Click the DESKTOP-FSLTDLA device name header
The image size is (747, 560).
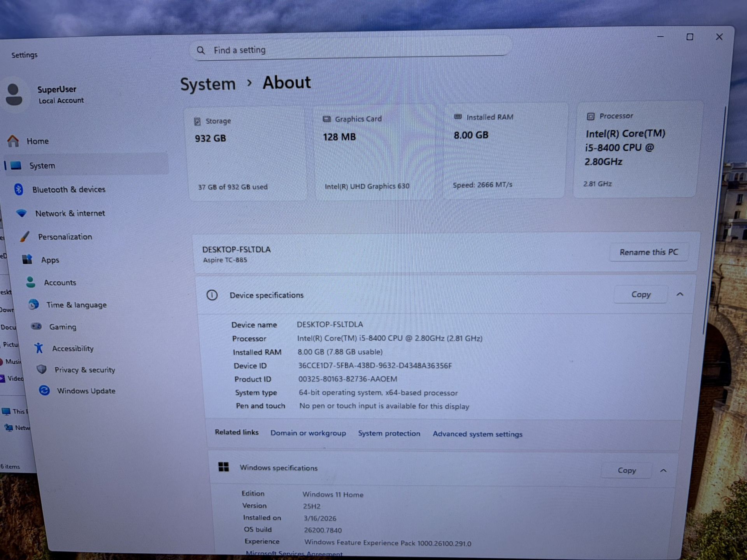pyautogui.click(x=237, y=250)
